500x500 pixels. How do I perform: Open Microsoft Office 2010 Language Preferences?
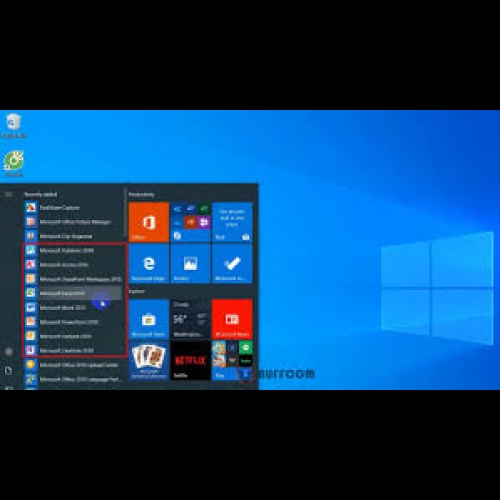(73, 379)
